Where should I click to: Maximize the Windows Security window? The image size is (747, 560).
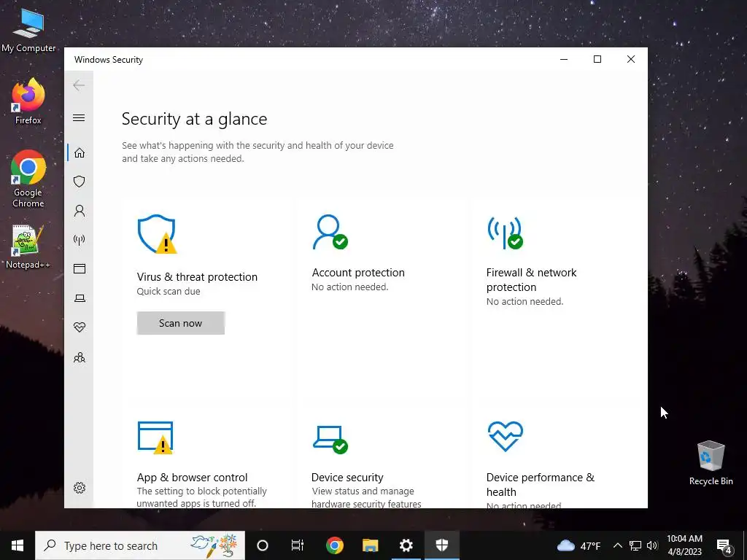coord(597,59)
